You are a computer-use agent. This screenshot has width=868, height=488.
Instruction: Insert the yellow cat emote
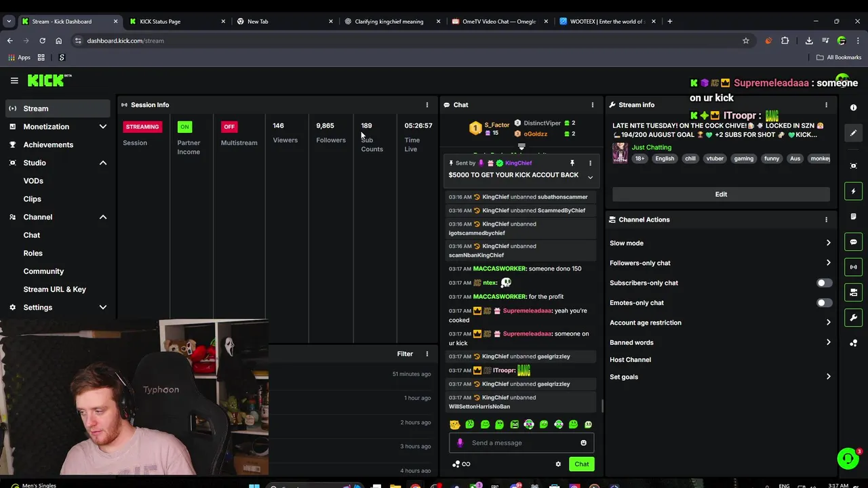tap(455, 424)
